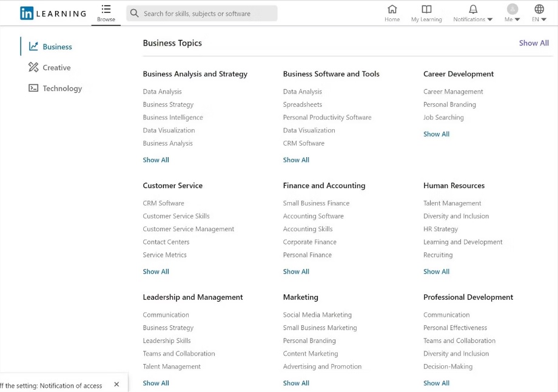Open Job Searching topic
Screen dimensions: 558x392
point(443,118)
